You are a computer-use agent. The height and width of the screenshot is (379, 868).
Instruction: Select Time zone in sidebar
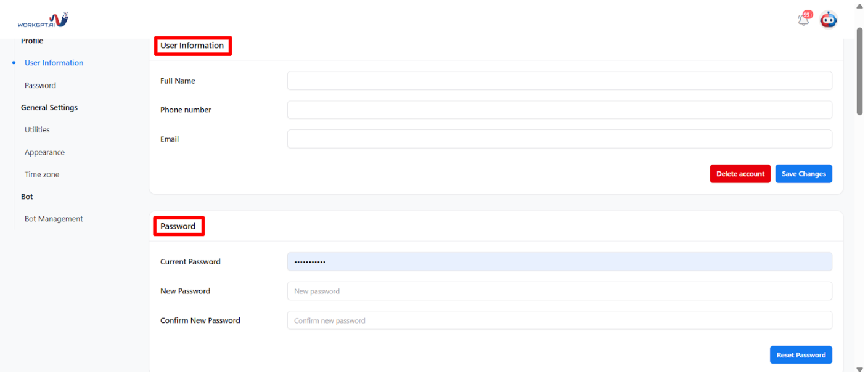pos(42,174)
